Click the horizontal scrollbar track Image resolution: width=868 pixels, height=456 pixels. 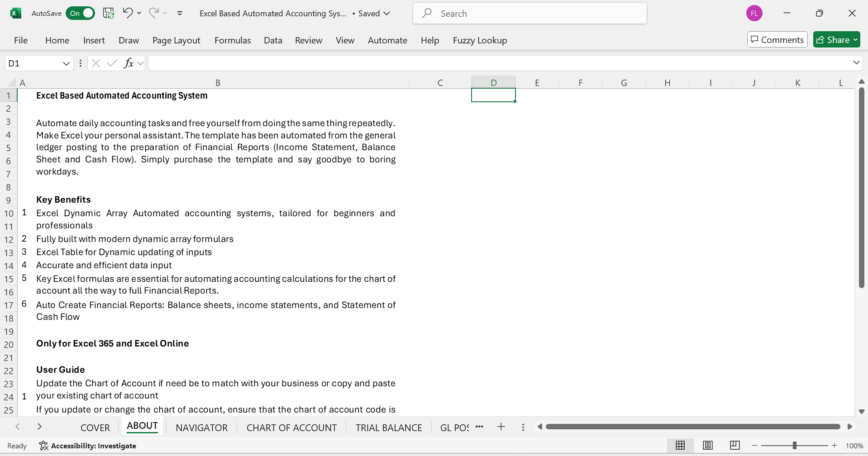pyautogui.click(x=693, y=427)
